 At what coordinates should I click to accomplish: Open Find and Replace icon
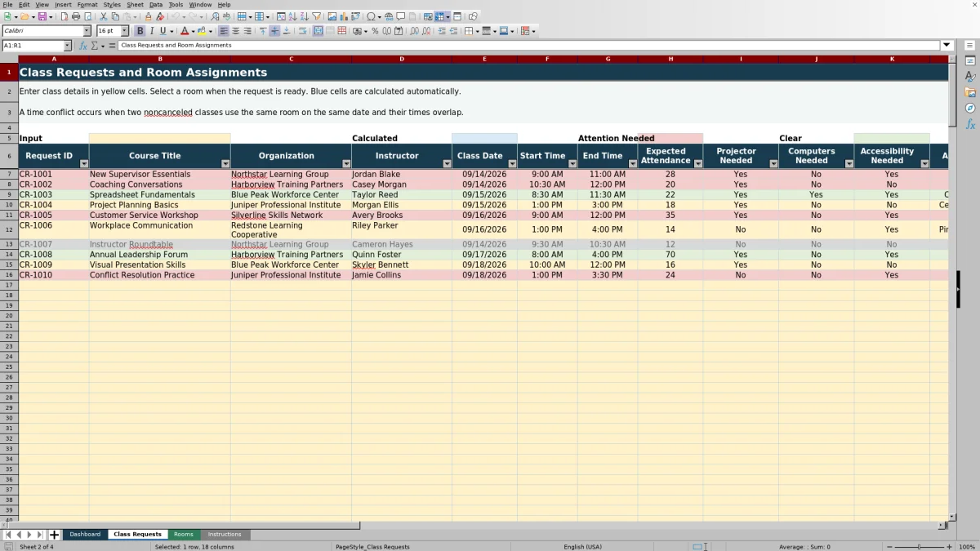click(215, 16)
